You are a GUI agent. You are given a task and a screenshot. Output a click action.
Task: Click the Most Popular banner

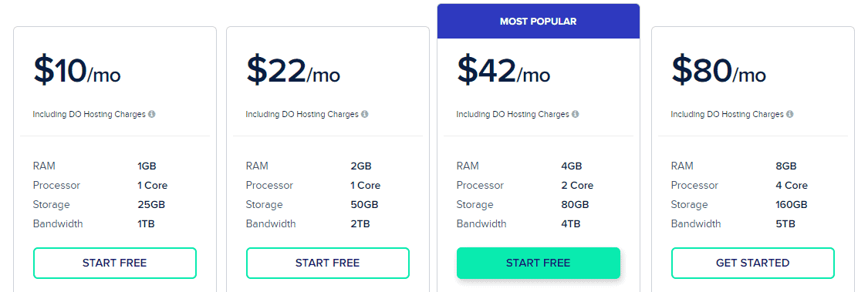(538, 22)
